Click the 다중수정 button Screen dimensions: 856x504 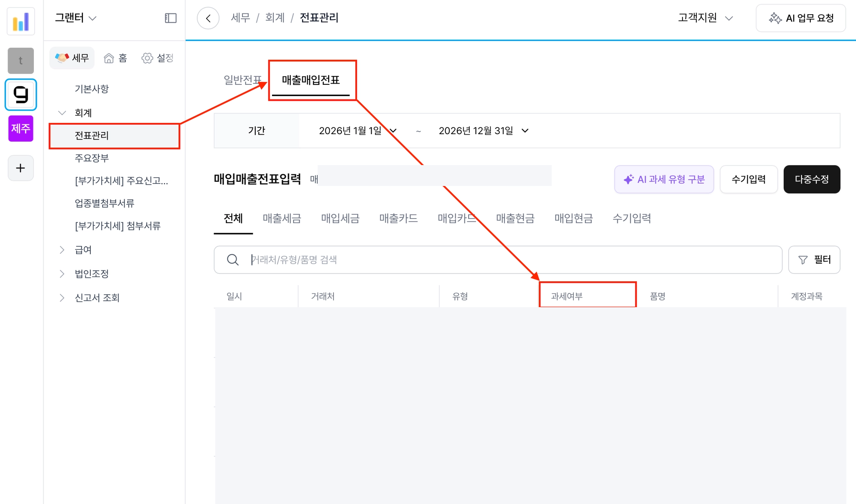click(x=812, y=179)
